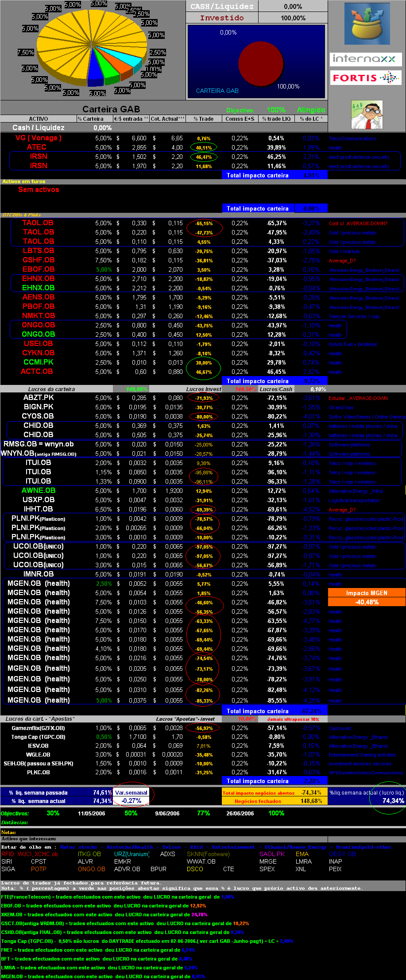Select the PLKC.OB ticker
This screenshot has width=406, height=980.
(x=39, y=772)
